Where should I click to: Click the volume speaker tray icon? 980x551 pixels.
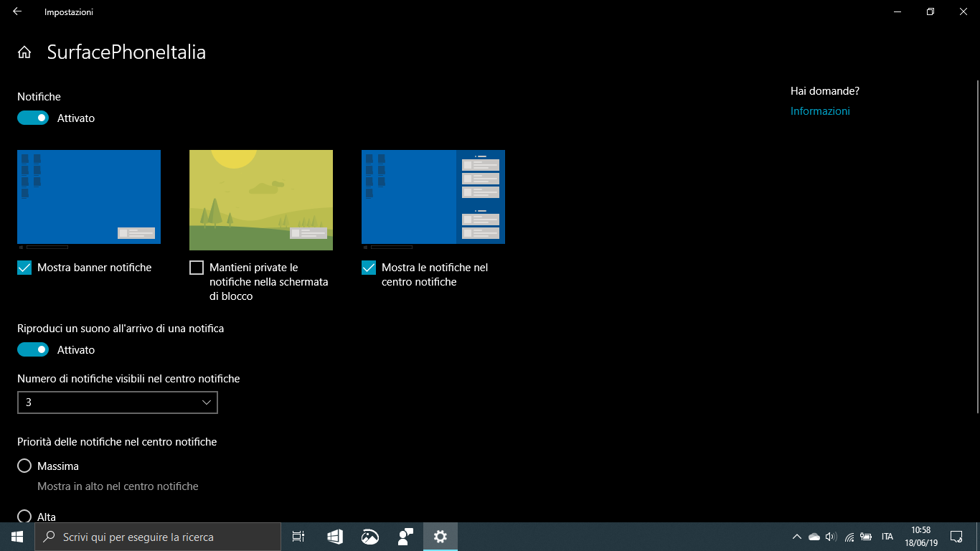[831, 537]
